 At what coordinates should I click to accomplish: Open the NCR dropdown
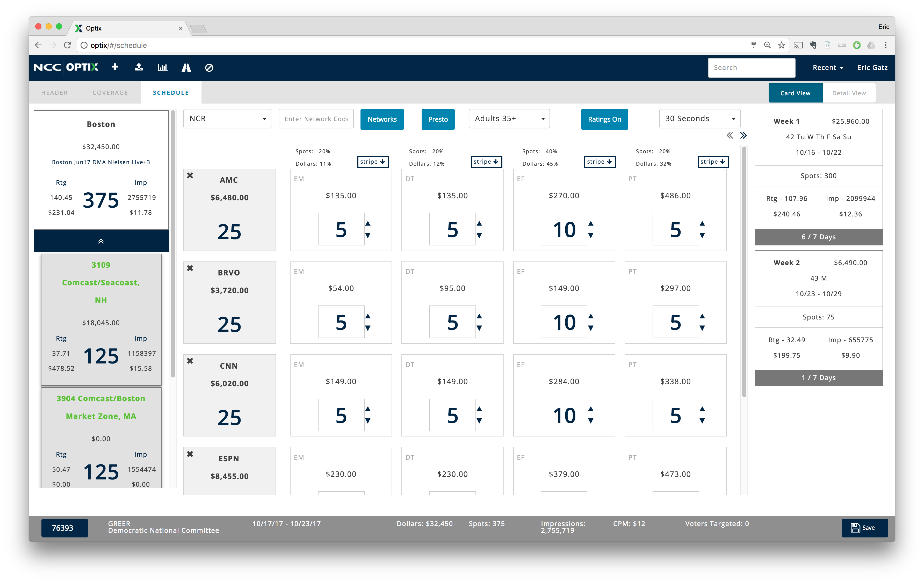coord(227,119)
